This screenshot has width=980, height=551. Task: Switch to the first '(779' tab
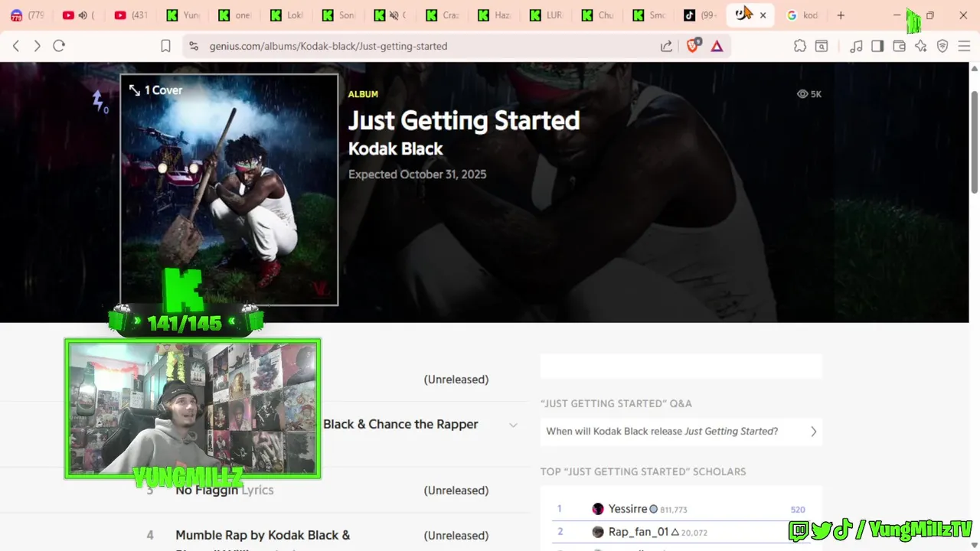[28, 15]
